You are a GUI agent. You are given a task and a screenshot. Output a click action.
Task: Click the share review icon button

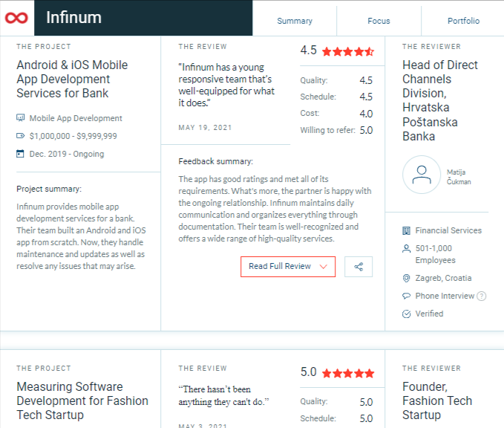click(x=359, y=267)
